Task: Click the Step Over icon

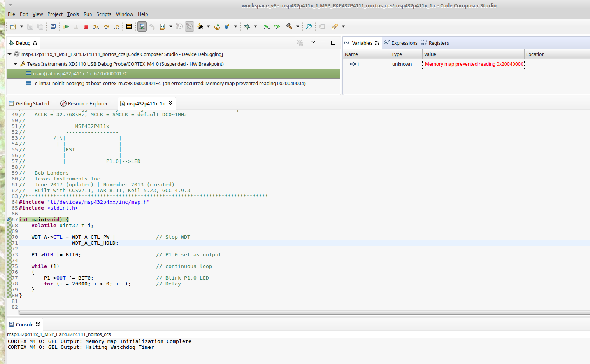Action: [x=106, y=26]
